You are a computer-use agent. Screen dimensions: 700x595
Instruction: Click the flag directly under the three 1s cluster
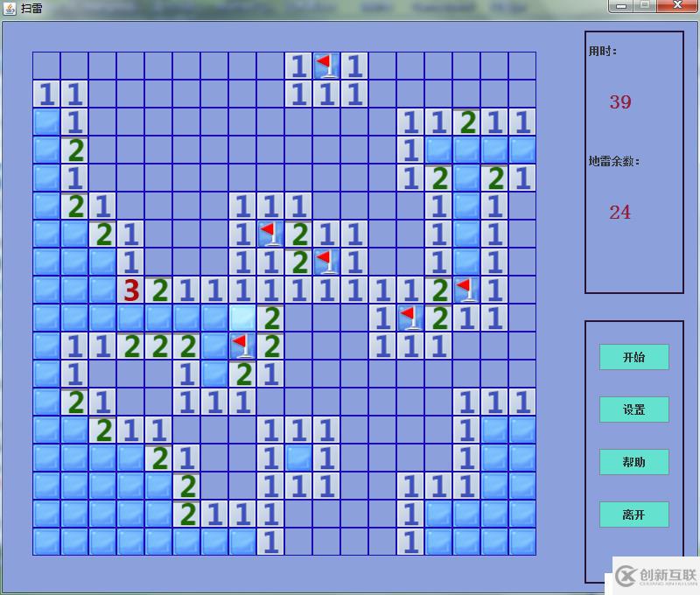point(271,234)
